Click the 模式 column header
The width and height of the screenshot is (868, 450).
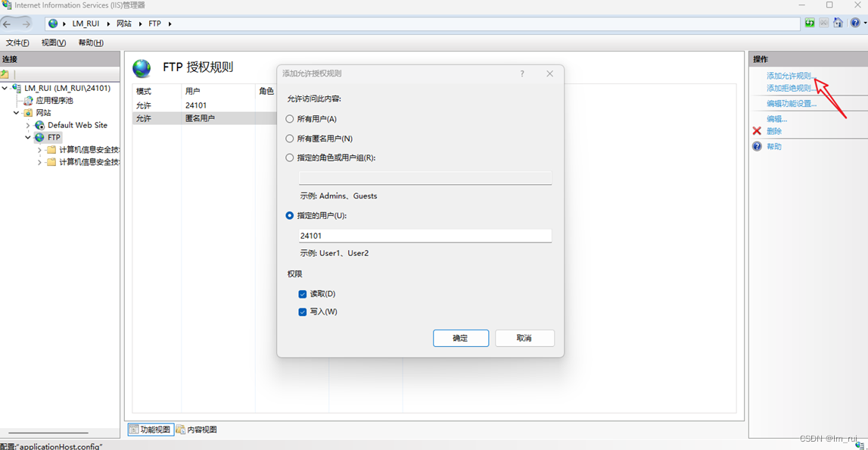pyautogui.click(x=157, y=92)
